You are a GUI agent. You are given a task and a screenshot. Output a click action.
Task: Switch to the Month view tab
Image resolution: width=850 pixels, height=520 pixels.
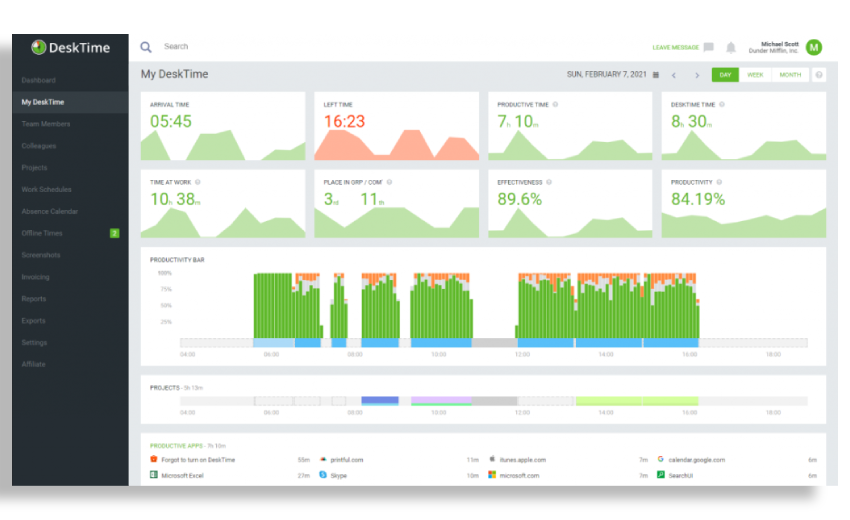click(790, 75)
